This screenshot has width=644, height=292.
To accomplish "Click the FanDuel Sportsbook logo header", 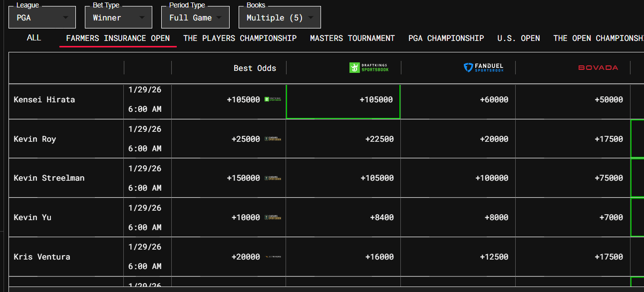I will (x=483, y=67).
